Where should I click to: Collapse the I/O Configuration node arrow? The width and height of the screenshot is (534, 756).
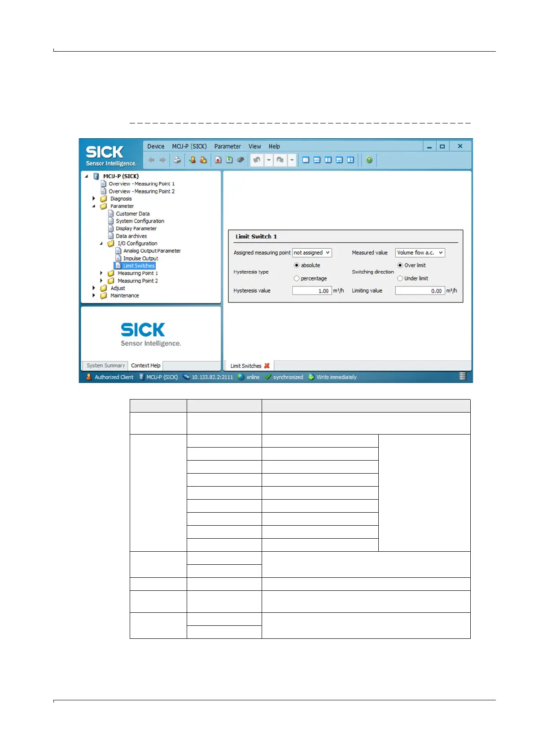click(101, 243)
